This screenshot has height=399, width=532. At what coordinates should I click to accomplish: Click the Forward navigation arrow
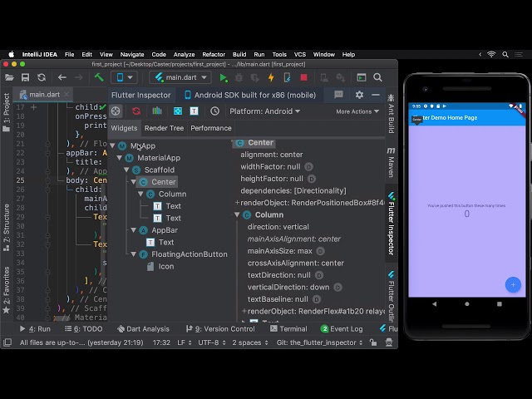pos(78,77)
